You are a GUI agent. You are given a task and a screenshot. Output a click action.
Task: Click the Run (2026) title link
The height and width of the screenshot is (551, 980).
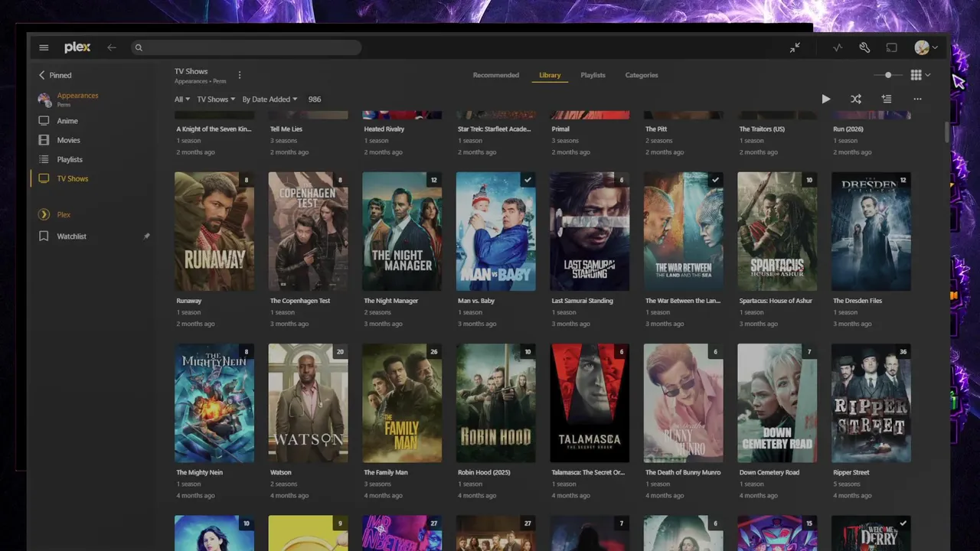(x=848, y=129)
